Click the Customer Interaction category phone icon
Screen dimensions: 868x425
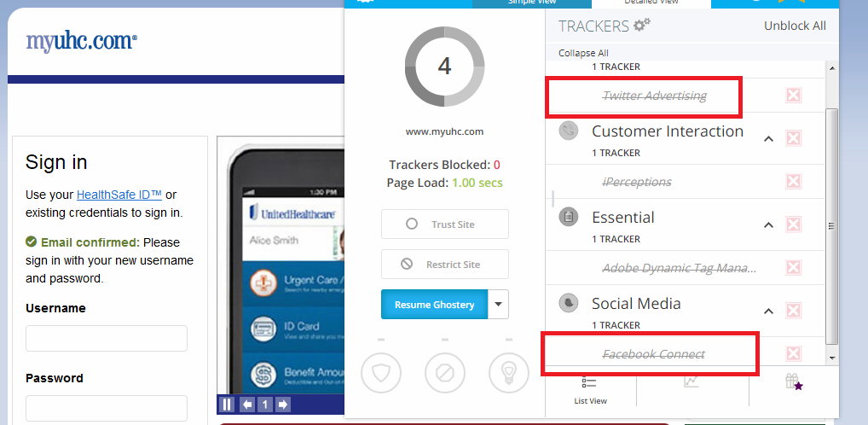coord(568,131)
